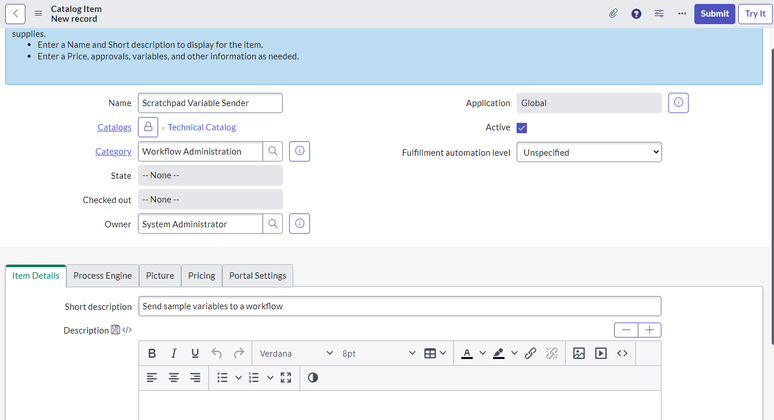
Task: Uncheck the Active checkbox
Action: click(x=522, y=128)
